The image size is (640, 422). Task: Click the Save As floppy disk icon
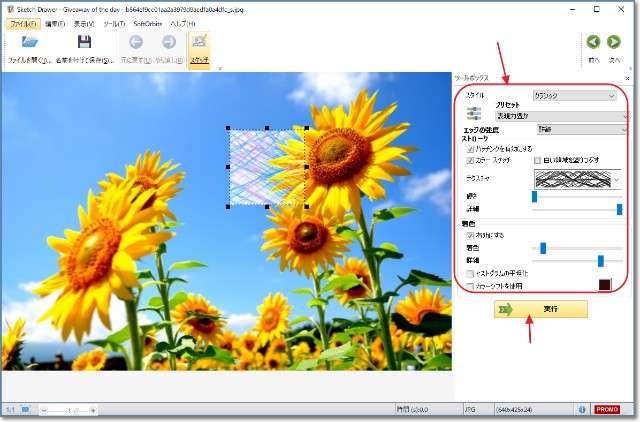coord(84,43)
